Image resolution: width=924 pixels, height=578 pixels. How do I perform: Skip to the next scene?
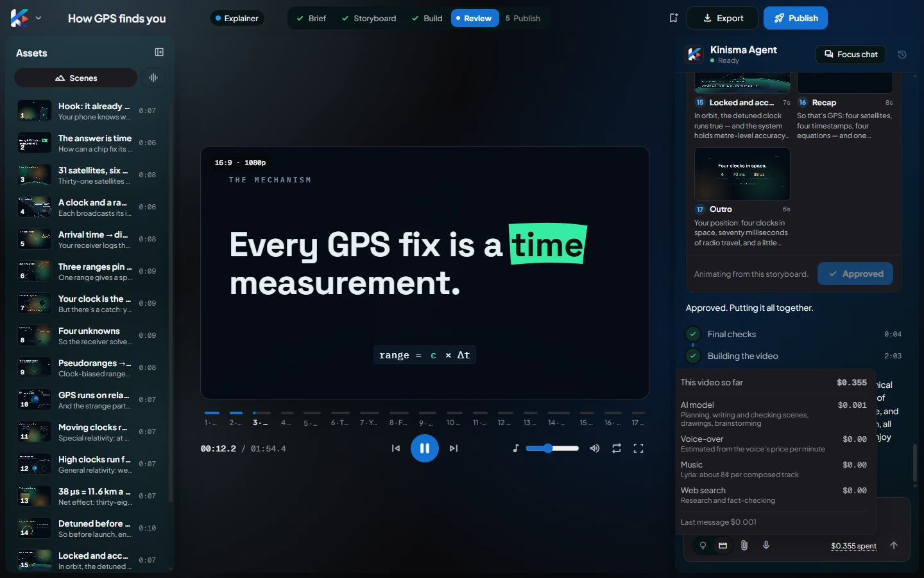point(454,448)
